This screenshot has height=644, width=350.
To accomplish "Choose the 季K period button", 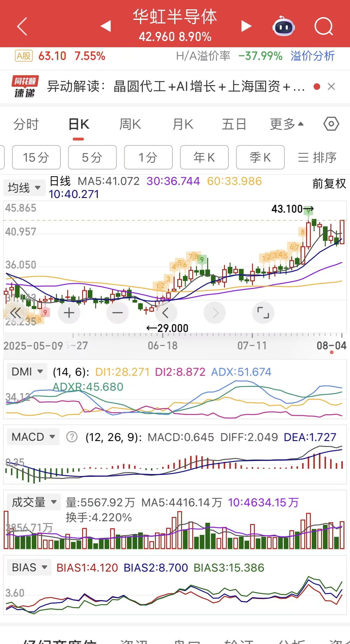I will tap(260, 157).
